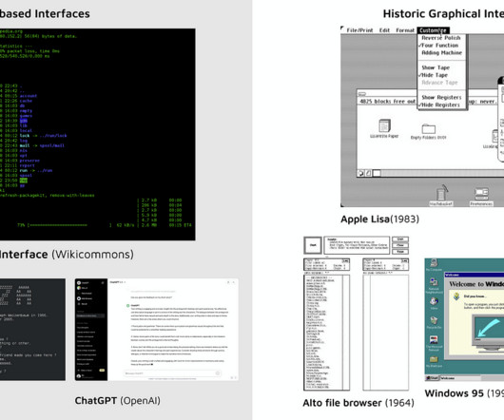Click the Welcome dialog blue title bar
This screenshot has width=504, height=420.
(x=475, y=275)
